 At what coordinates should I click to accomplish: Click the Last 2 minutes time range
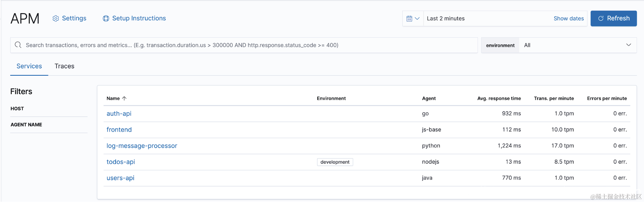446,18
